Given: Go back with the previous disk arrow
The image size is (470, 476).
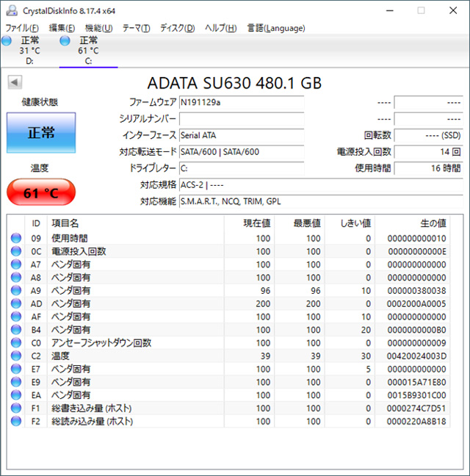Looking at the screenshot, I should [x=15, y=82].
